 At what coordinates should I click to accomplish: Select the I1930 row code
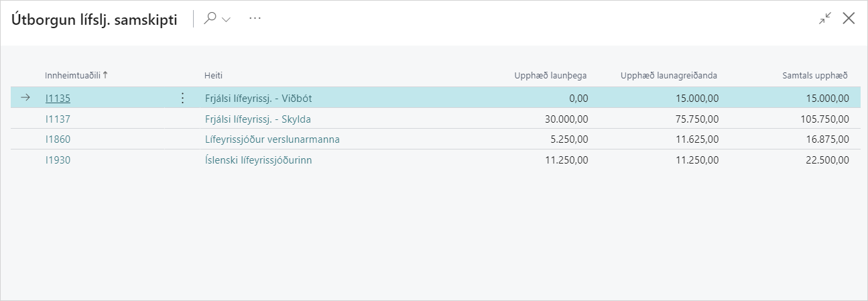[58, 160]
